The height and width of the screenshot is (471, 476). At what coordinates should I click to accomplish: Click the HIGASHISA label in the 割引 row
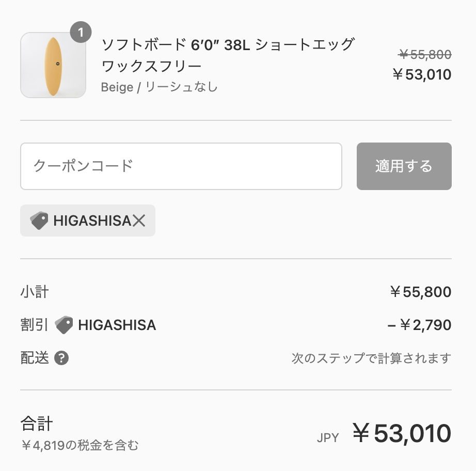point(117,325)
